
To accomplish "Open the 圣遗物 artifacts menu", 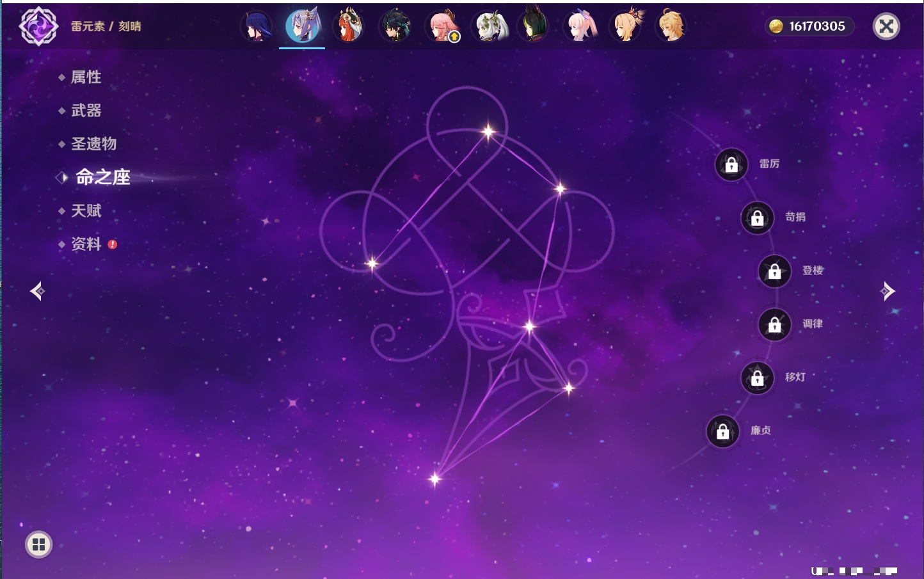I will [93, 144].
